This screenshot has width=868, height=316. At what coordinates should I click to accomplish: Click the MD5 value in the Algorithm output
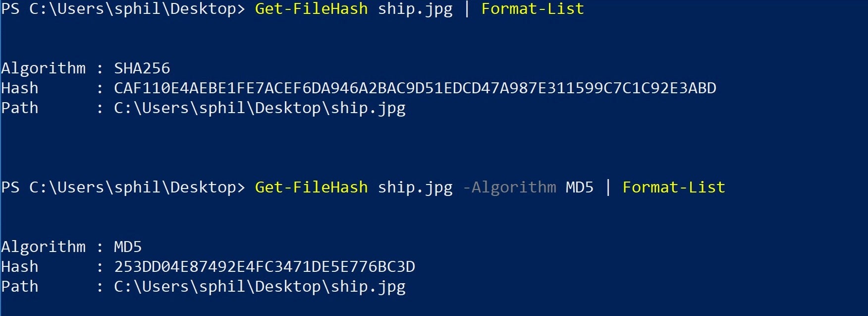pos(128,247)
